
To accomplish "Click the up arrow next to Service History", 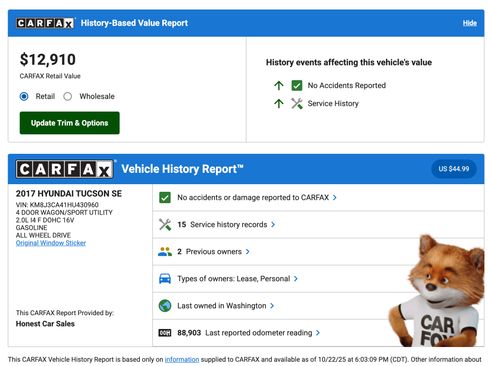I will pos(279,104).
